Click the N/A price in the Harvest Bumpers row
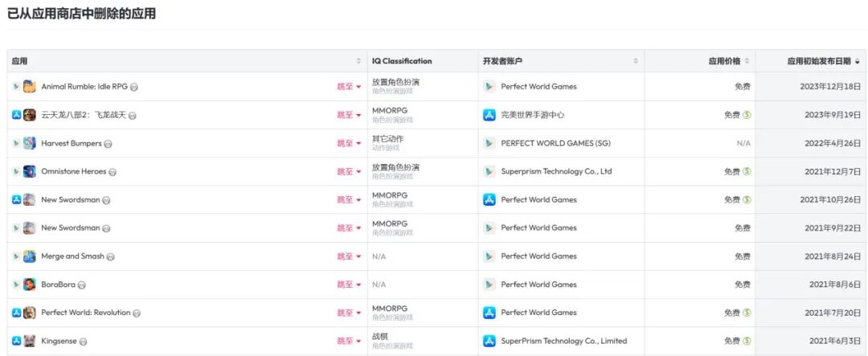The height and width of the screenshot is (356, 868). [x=743, y=143]
